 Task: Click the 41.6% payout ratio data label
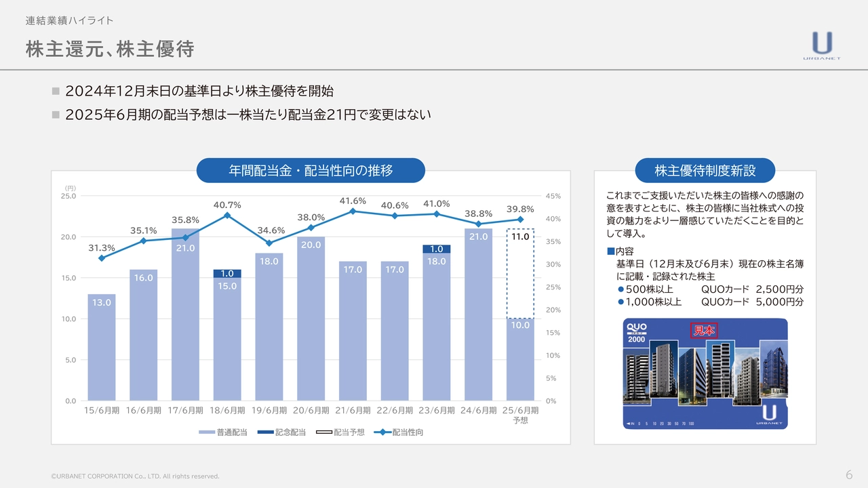point(353,201)
